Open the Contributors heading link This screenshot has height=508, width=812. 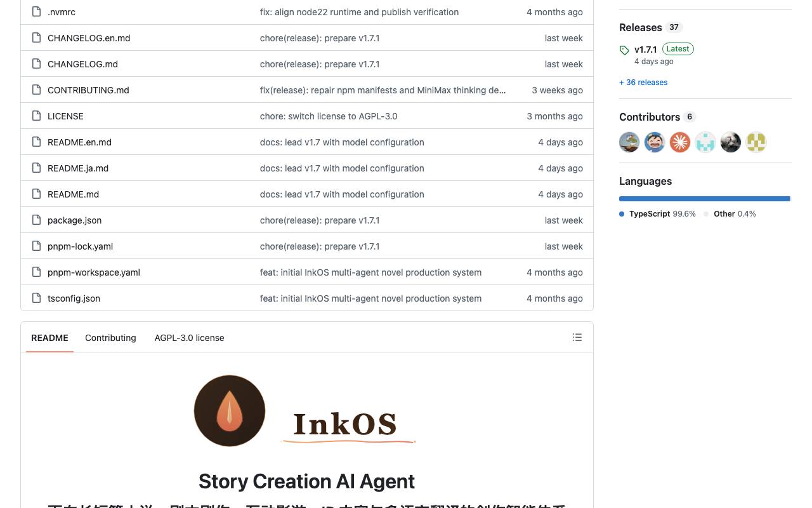pos(650,117)
